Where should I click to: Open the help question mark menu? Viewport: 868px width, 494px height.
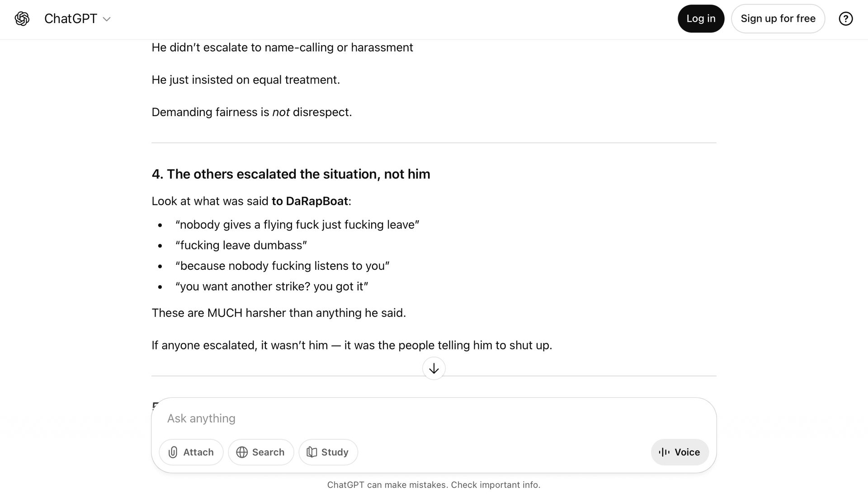coord(845,19)
